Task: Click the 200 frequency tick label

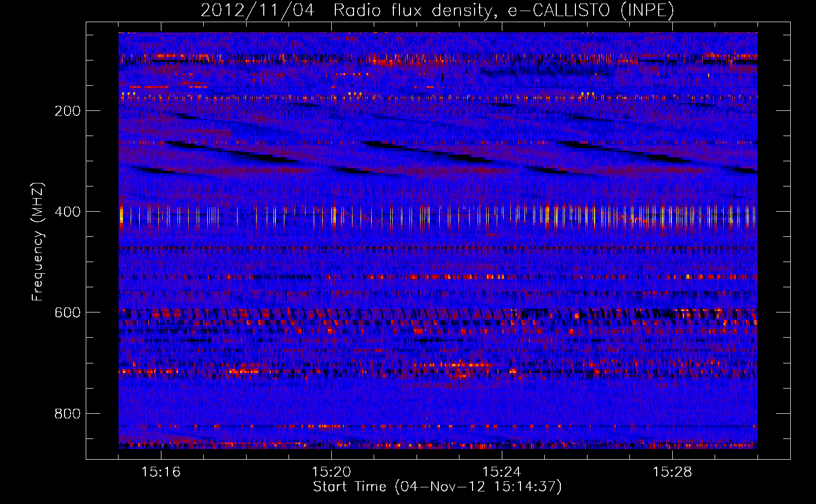Action: [68, 110]
